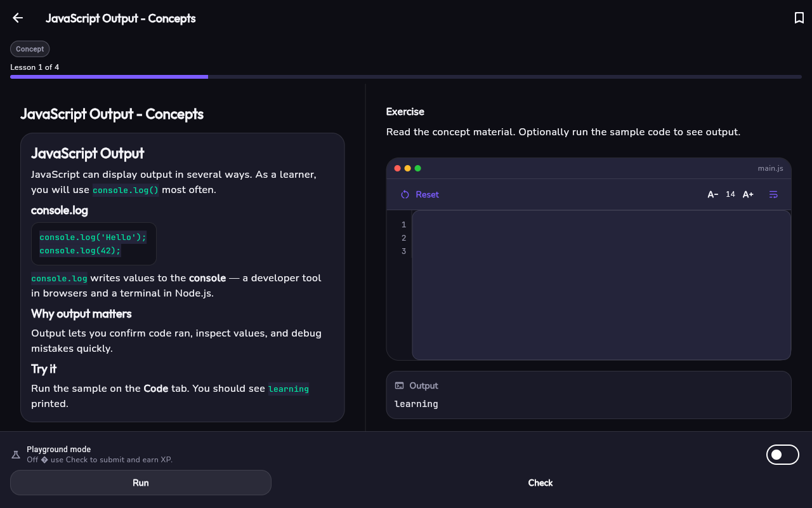Screen dimensions: 812x508
Task: Click the lesson progress bar
Action: (x=406, y=77)
